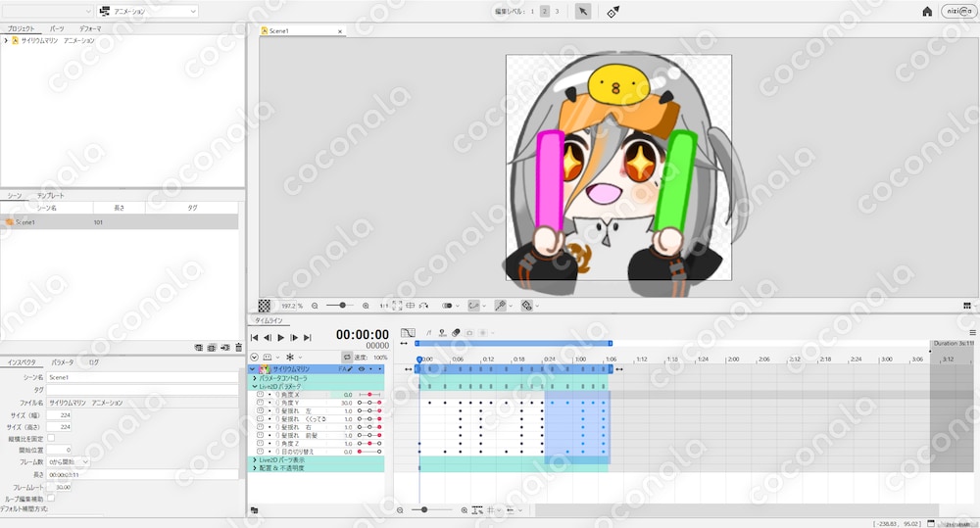The width and height of the screenshot is (980, 528).
Task: Open home screen via house icon
Action: point(927,11)
